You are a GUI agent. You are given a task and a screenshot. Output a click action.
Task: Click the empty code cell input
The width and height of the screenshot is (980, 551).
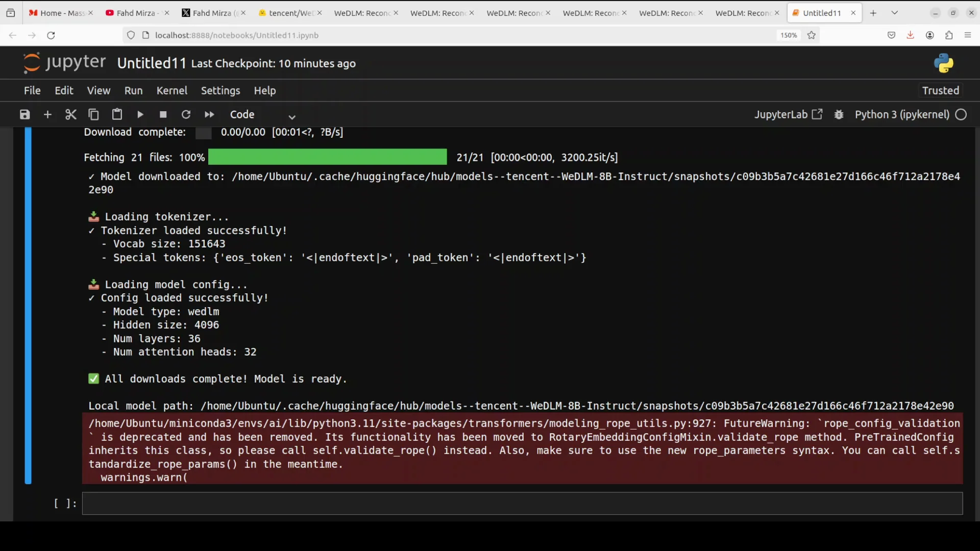pyautogui.click(x=522, y=504)
